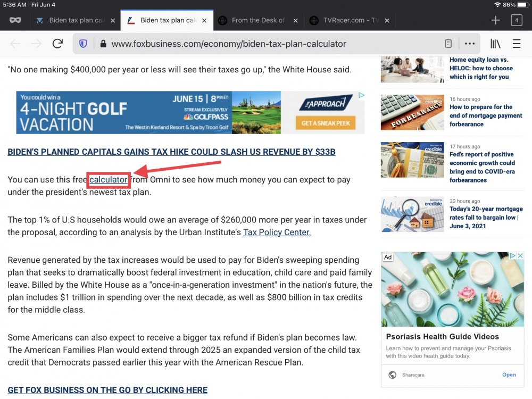Tap the lock icon in the address bar
The image size is (532, 399).
pos(103,44)
